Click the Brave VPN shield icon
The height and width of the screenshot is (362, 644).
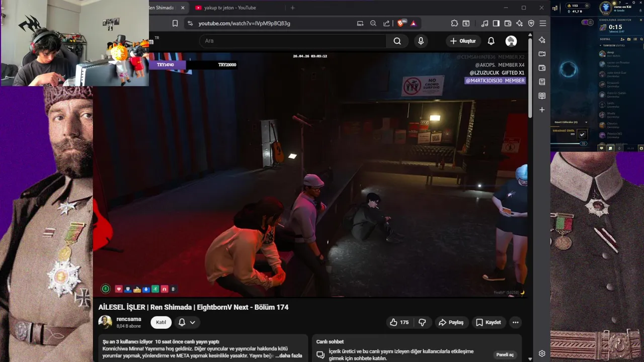pos(531,23)
